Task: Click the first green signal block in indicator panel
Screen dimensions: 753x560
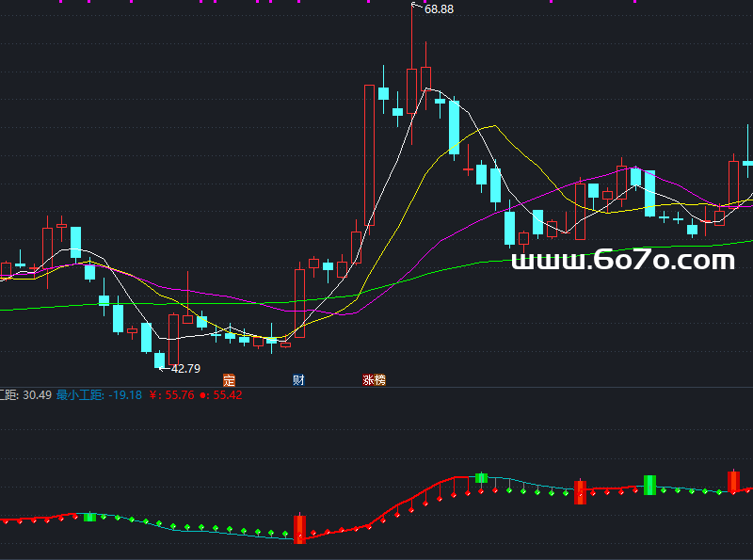Action: [x=89, y=518]
